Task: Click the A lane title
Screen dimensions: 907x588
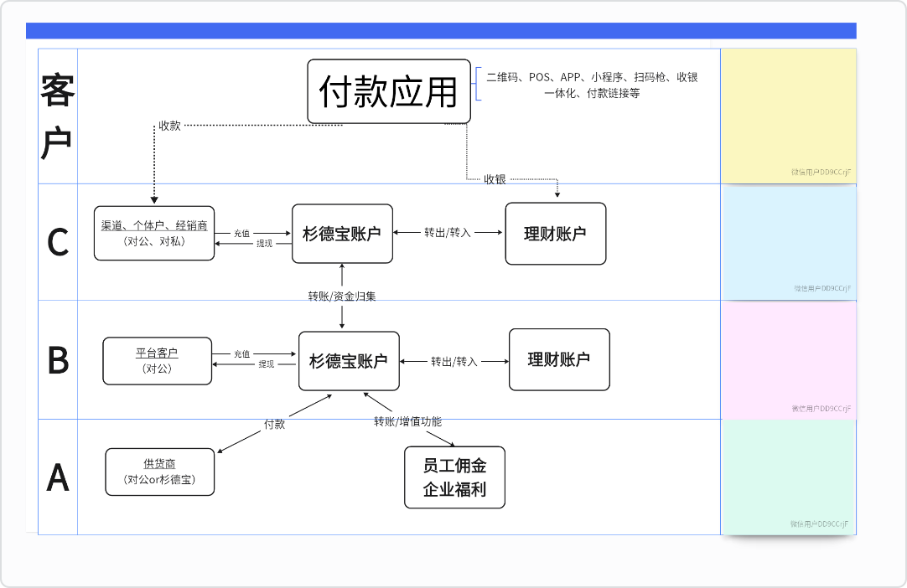Action: pyautogui.click(x=58, y=477)
